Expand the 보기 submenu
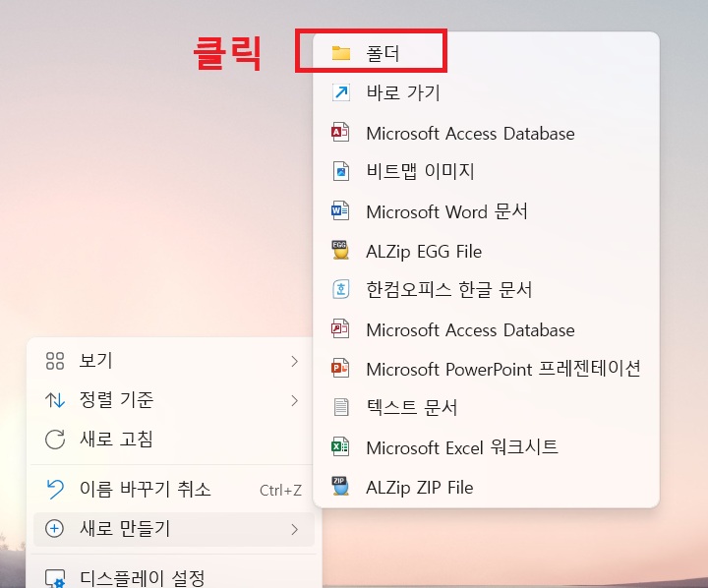The width and height of the screenshot is (708, 588). pyautogui.click(x=174, y=361)
